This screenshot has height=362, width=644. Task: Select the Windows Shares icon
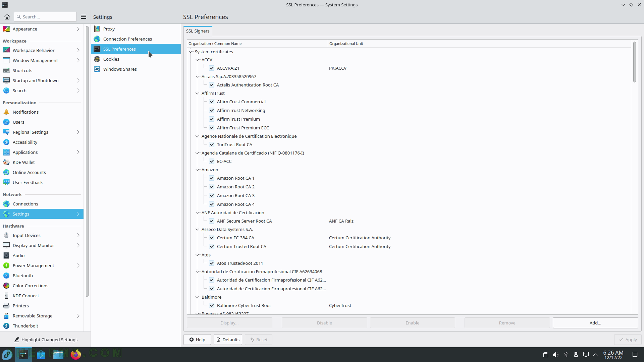tap(97, 69)
